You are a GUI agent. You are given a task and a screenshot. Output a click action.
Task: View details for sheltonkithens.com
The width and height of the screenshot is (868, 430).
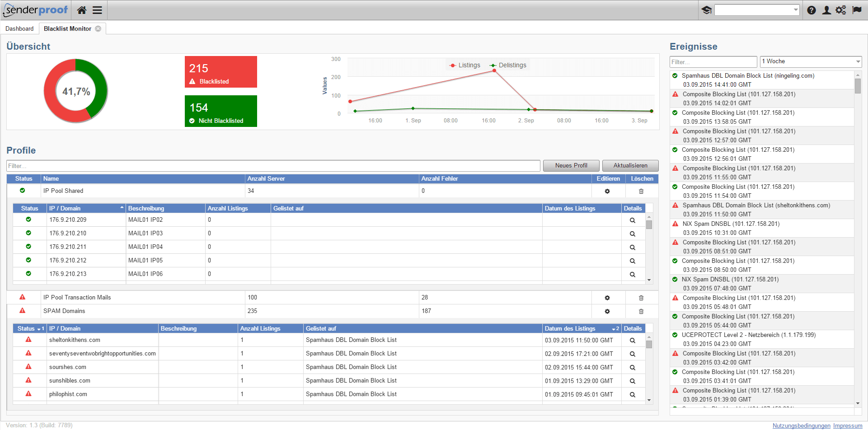(x=632, y=341)
